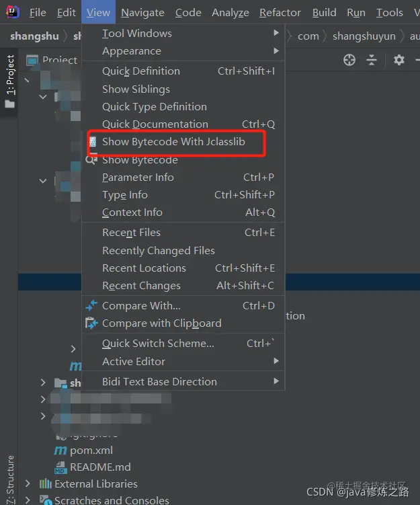Image resolution: width=420 pixels, height=505 pixels.
Task: Open Project panel settings gear
Action: click(x=399, y=60)
